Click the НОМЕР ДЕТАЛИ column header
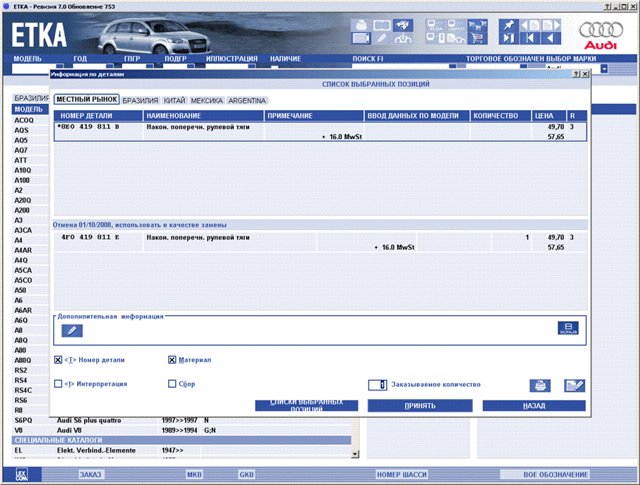This screenshot has width=640, height=485. coord(98,116)
